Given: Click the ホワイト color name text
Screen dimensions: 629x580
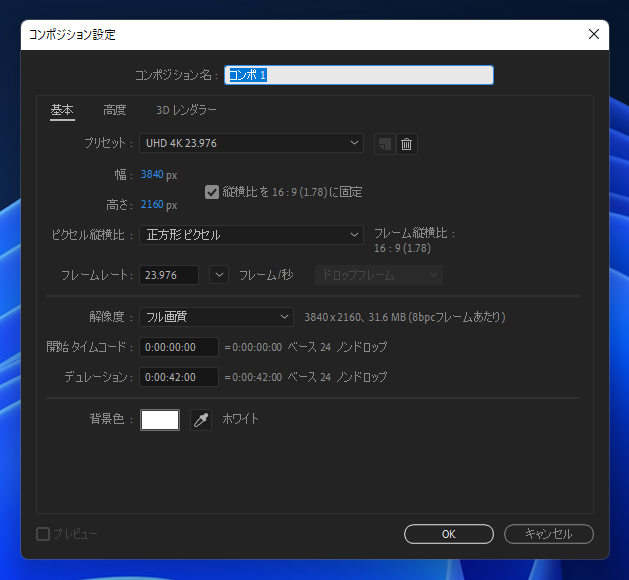Looking at the screenshot, I should (x=240, y=419).
